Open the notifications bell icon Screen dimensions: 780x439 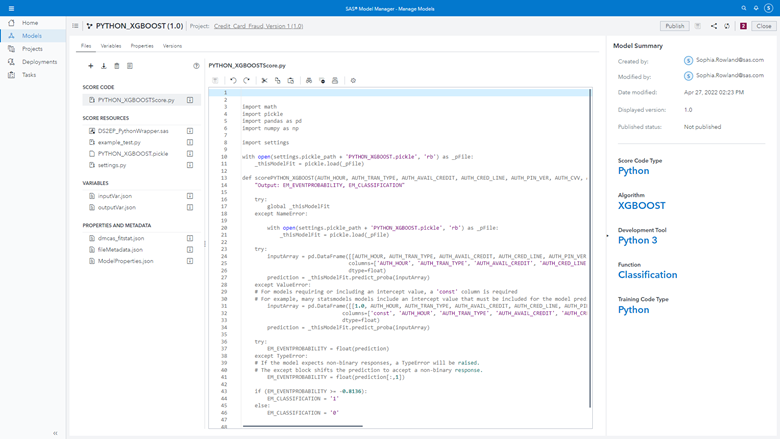(758, 7)
